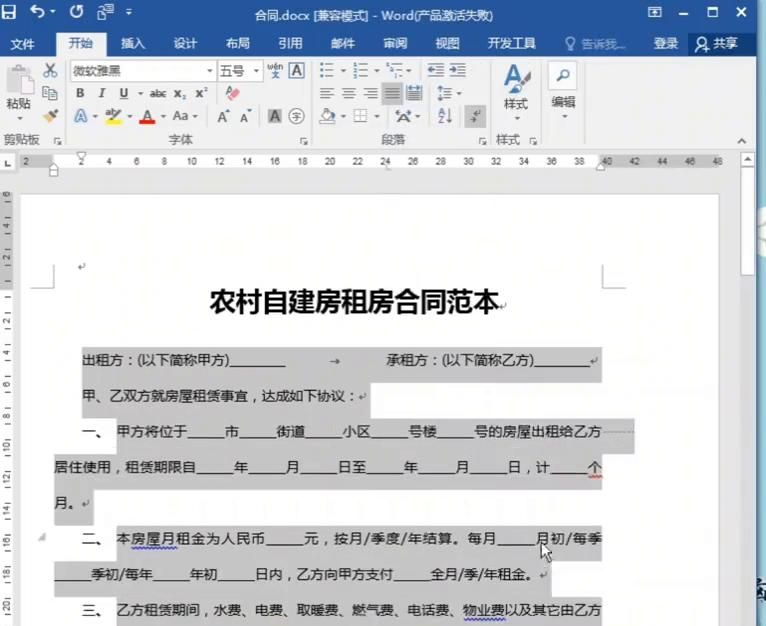766x626 pixels.
Task: Click the Styles gallery icon
Action: [516, 78]
